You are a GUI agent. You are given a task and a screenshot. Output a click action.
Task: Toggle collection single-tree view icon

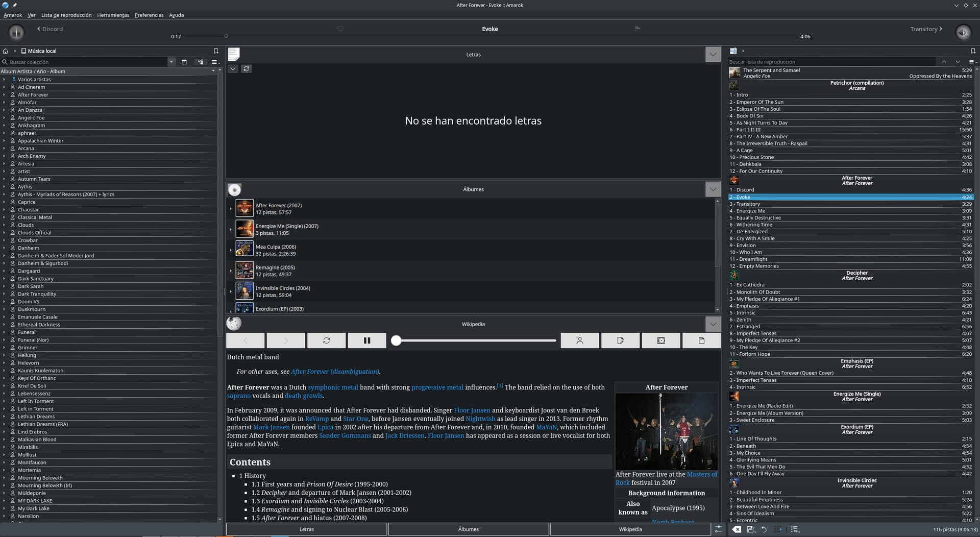pyautogui.click(x=184, y=62)
